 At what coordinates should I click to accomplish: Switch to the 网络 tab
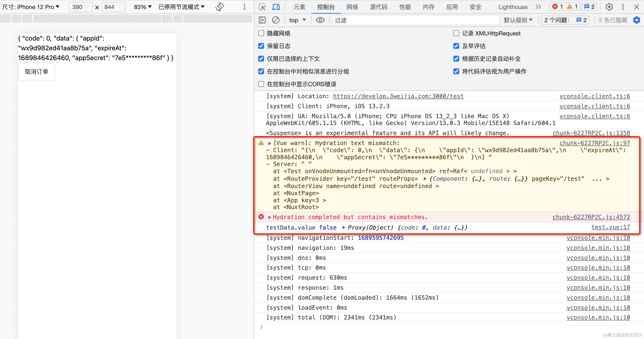tap(352, 7)
